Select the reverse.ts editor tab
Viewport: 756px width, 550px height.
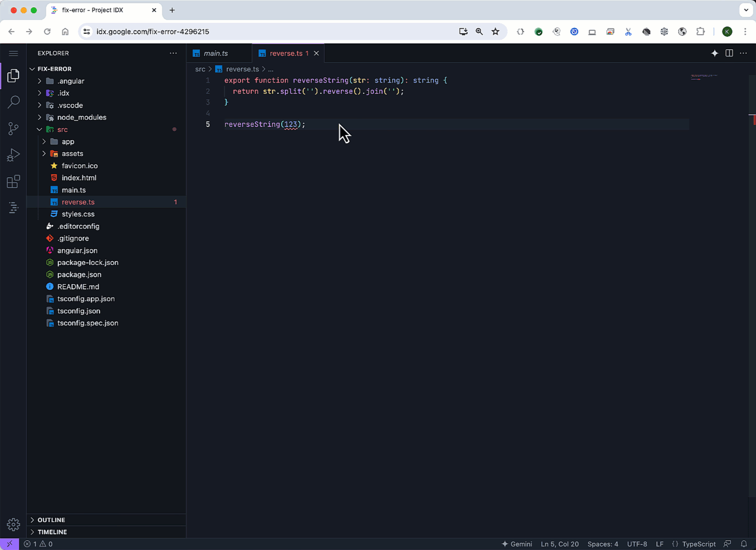(x=286, y=53)
